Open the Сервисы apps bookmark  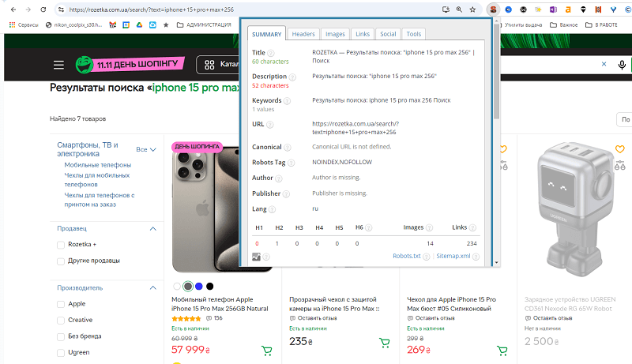24,25
